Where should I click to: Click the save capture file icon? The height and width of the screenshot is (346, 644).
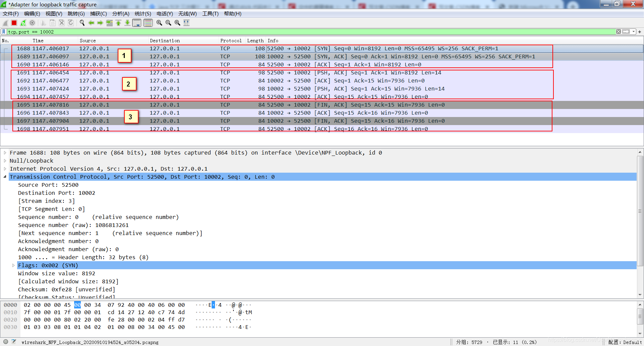[53, 23]
